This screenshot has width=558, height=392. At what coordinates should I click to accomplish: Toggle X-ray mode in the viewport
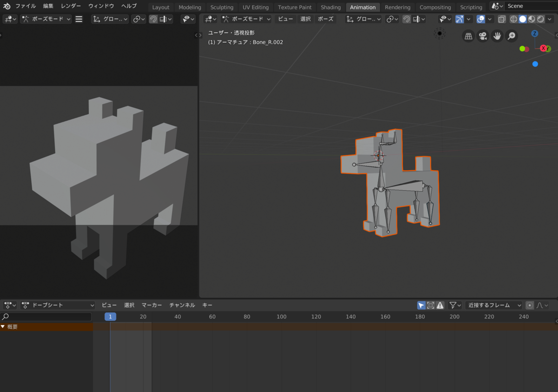pyautogui.click(x=502, y=19)
